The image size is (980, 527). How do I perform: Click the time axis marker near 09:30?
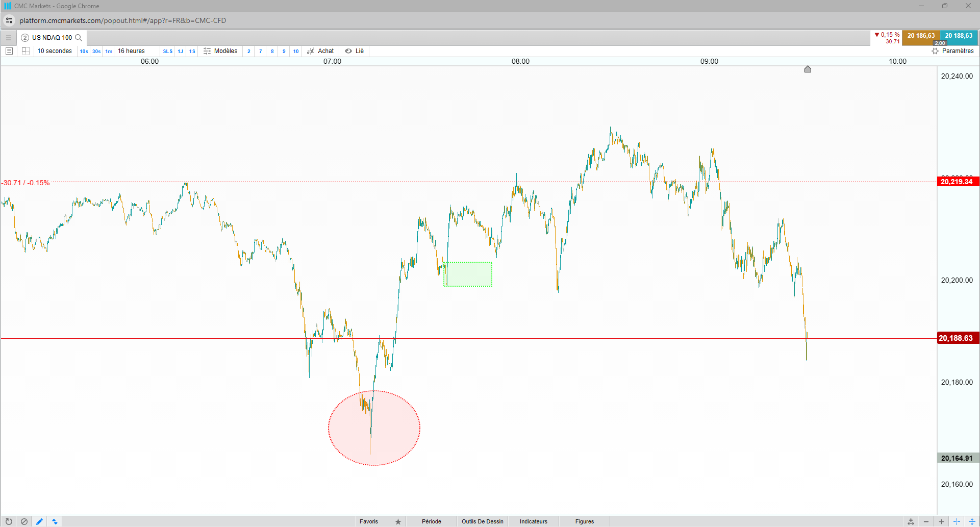point(808,69)
